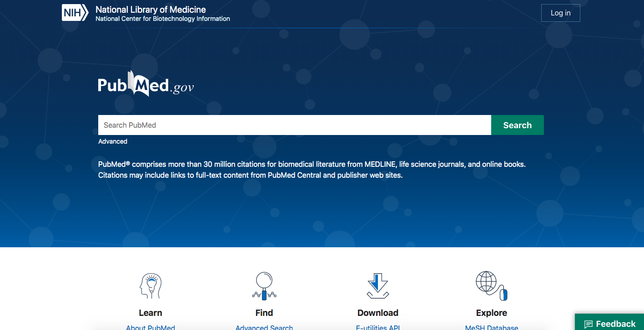Screen dimensions: 644x330
Task: Open the PubMed.gov logo
Action: pos(146,85)
